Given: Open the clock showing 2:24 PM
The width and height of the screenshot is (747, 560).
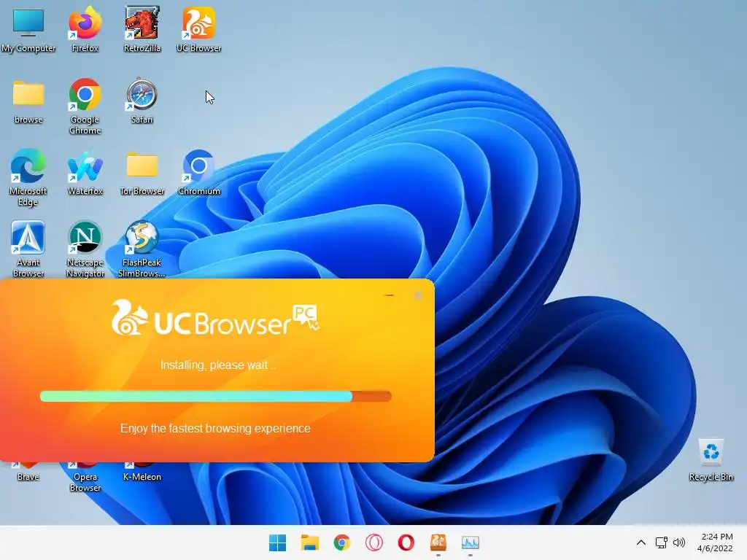Looking at the screenshot, I should pyautogui.click(x=715, y=542).
